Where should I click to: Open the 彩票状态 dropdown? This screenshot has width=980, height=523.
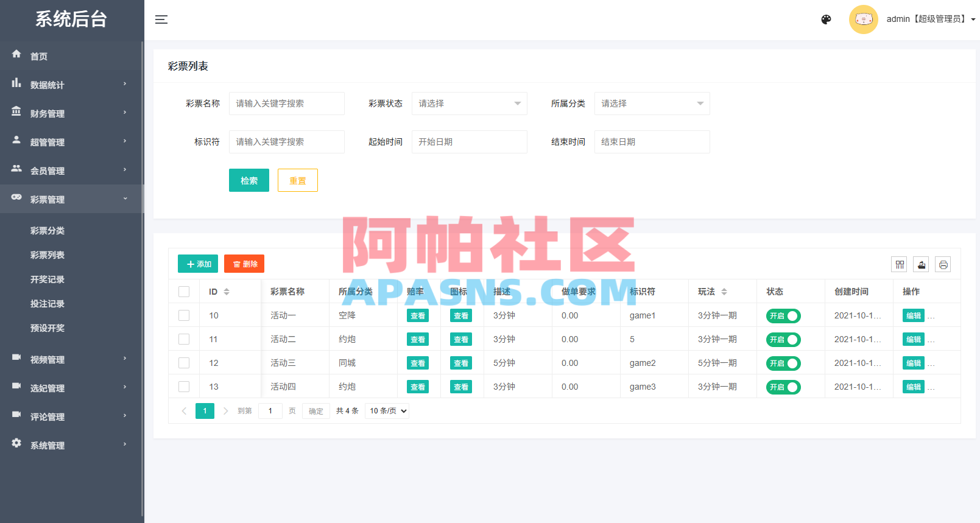[x=470, y=104]
